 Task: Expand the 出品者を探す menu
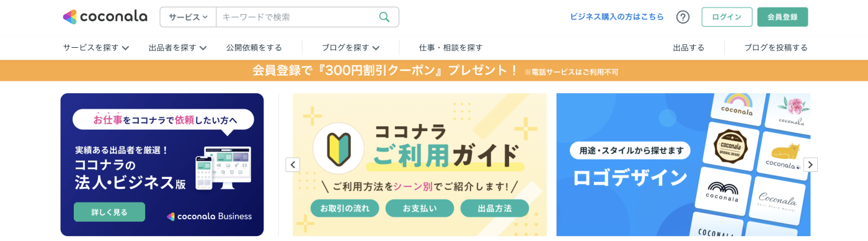pos(178,47)
